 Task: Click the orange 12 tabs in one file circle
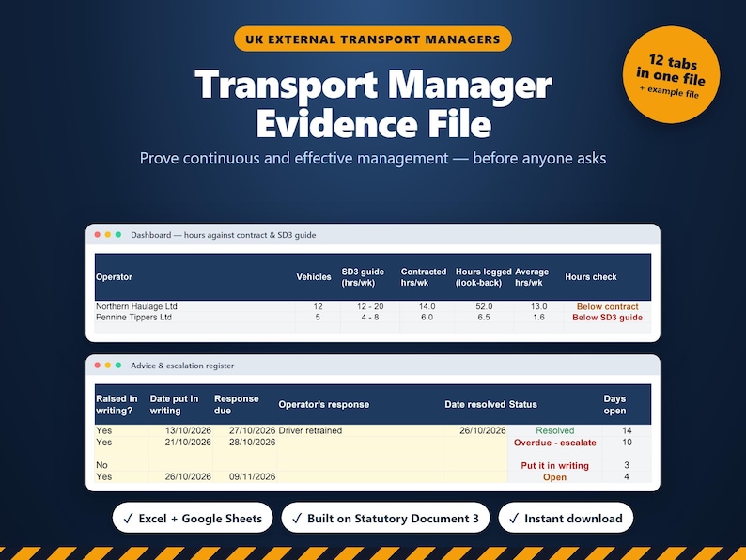[671, 75]
